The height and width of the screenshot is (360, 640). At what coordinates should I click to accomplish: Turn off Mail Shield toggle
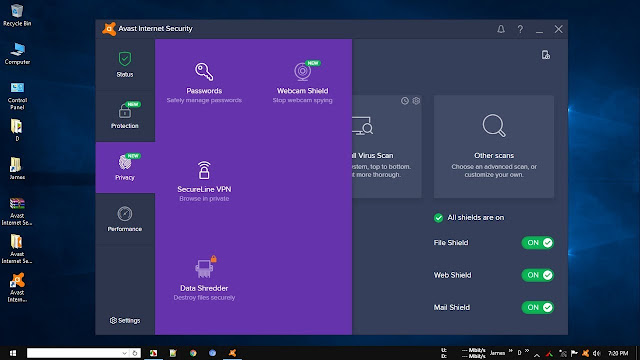538,307
